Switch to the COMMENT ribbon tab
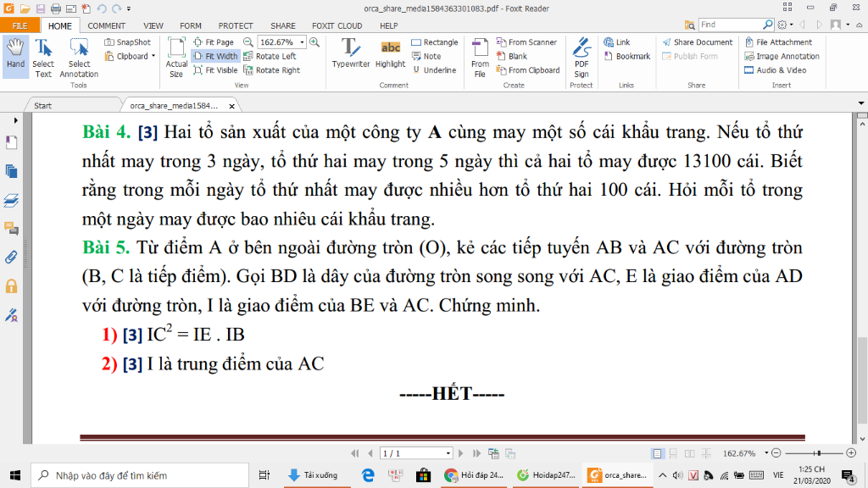The image size is (868, 488). click(x=106, y=25)
